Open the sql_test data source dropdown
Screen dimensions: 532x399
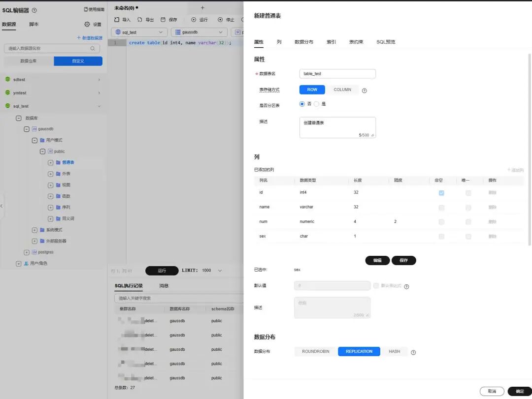139,32
